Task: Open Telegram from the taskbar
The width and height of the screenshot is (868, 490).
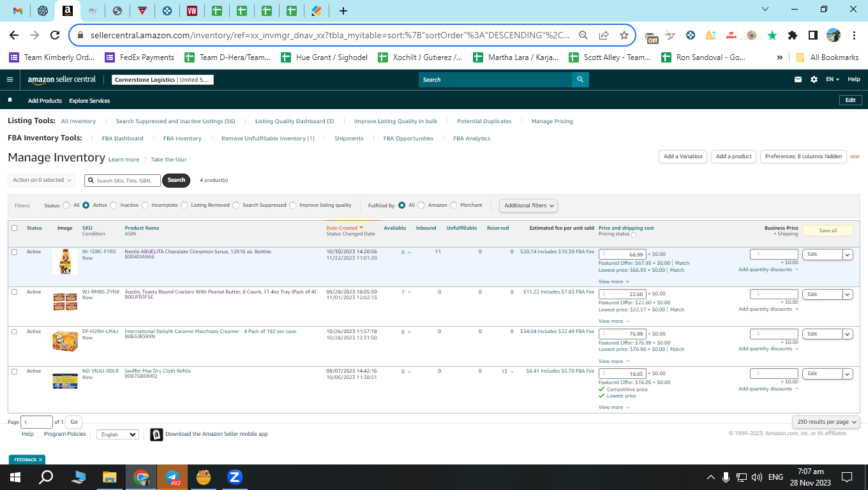Action: click(172, 477)
